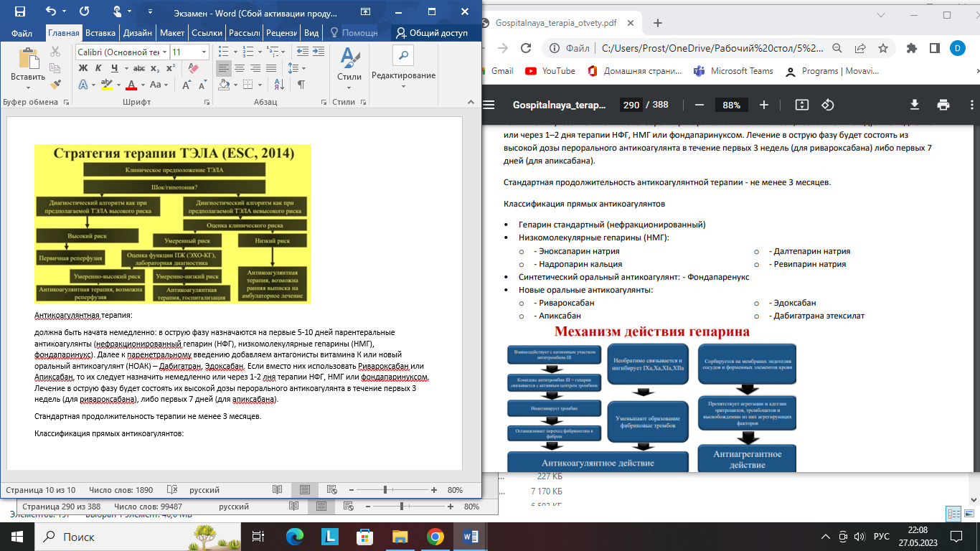Print the PDF document
The image size is (980, 551).
943,105
